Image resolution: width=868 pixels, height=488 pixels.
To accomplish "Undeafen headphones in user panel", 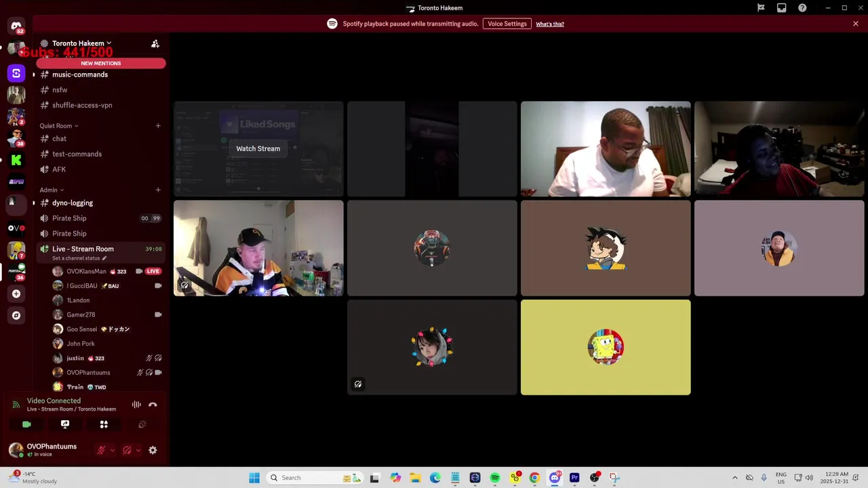I will tap(127, 450).
